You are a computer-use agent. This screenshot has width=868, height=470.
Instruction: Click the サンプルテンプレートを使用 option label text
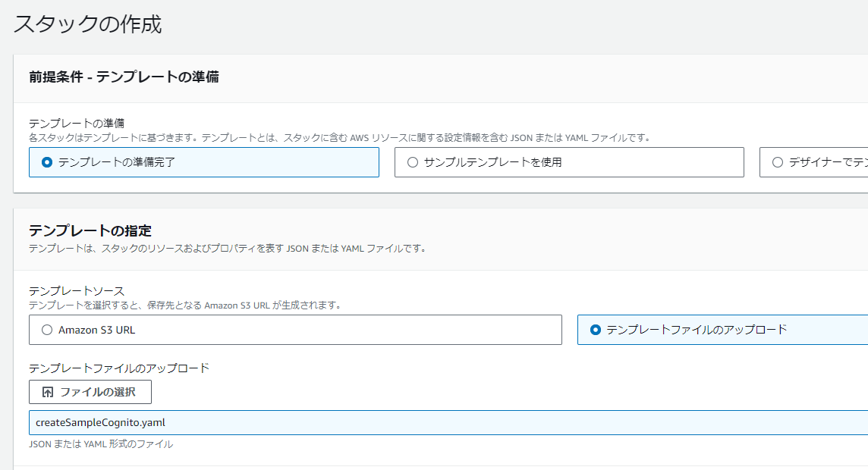click(492, 162)
